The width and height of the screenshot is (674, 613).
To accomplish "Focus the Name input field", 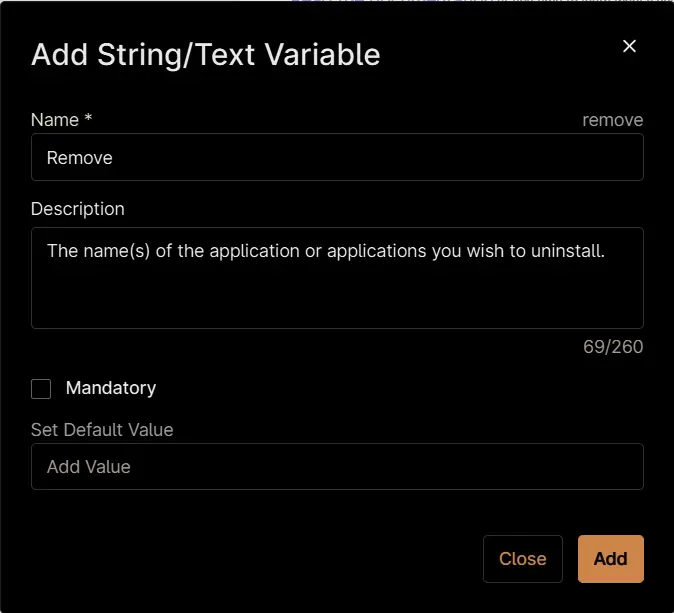I will click(337, 157).
